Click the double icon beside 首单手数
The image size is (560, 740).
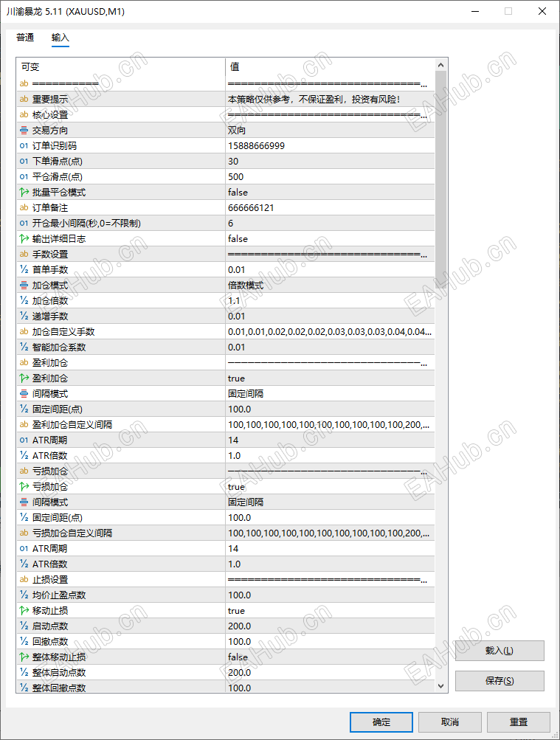click(x=24, y=269)
